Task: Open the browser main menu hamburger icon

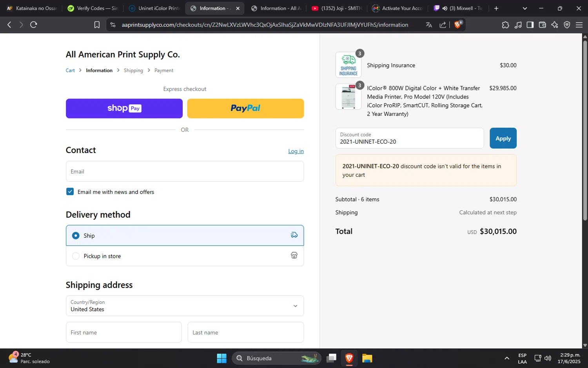Action: [579, 25]
